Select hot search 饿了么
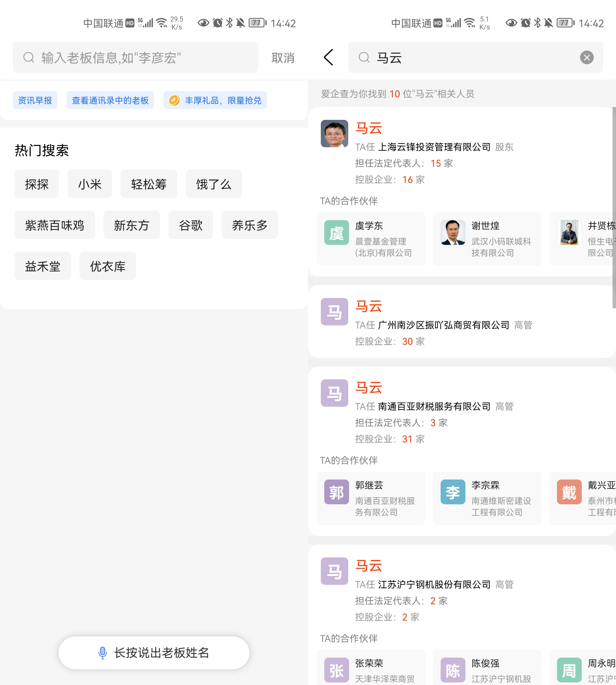 [x=214, y=184]
